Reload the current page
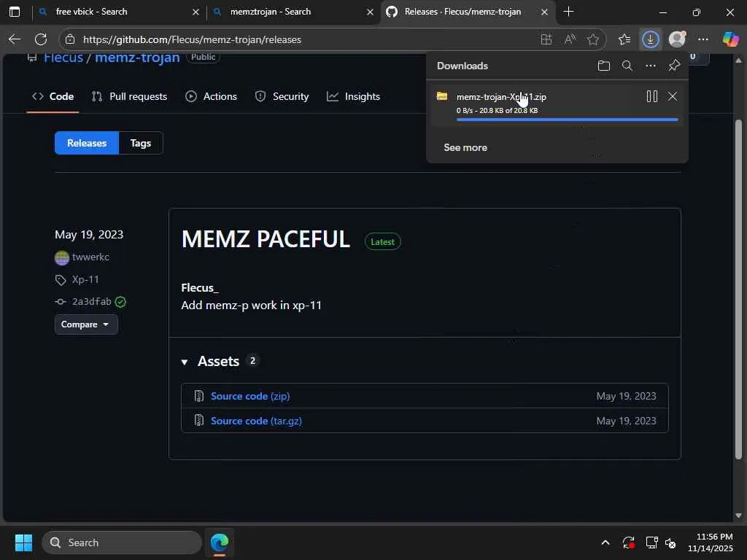The image size is (747, 560). tap(41, 39)
